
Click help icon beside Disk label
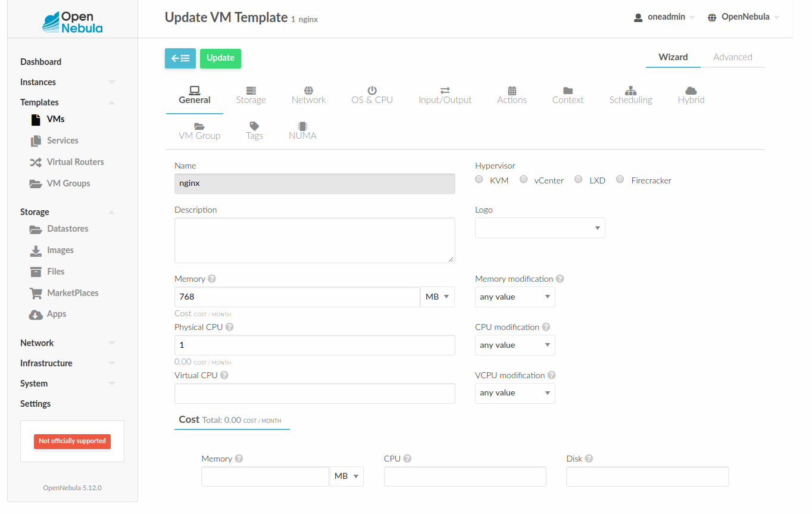pyautogui.click(x=589, y=459)
